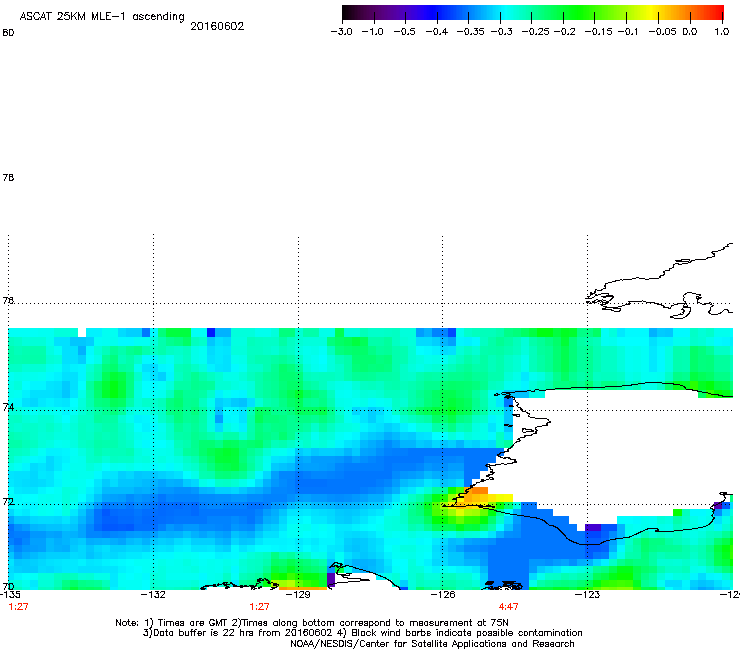Screen dimensions: 740x650
Task: Click the purple data cell near -123 coast
Action: [x=593, y=527]
